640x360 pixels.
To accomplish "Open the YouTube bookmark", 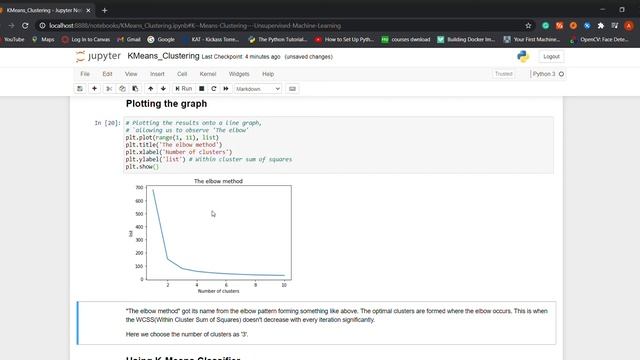I will pos(12,40).
